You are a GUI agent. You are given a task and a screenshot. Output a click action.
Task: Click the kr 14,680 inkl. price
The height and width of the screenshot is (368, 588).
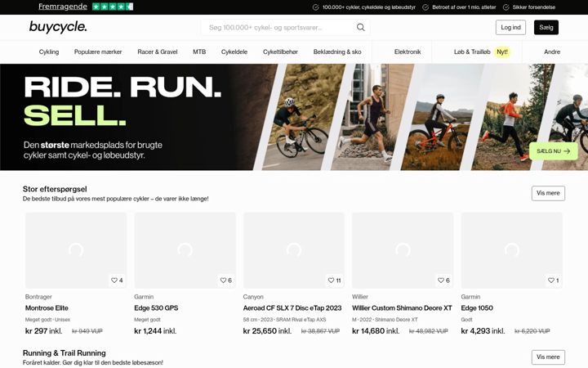(x=376, y=331)
